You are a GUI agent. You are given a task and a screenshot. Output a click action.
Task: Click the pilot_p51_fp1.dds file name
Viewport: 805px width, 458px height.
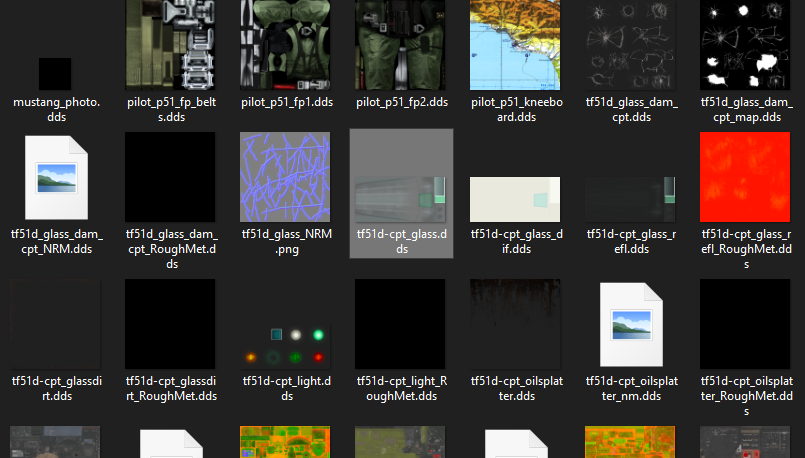[x=287, y=102]
